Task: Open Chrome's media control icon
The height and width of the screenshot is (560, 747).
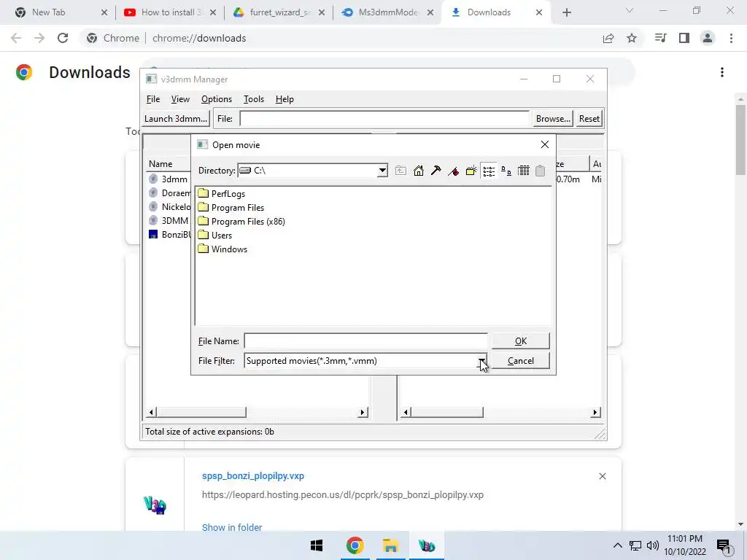Action: click(660, 38)
